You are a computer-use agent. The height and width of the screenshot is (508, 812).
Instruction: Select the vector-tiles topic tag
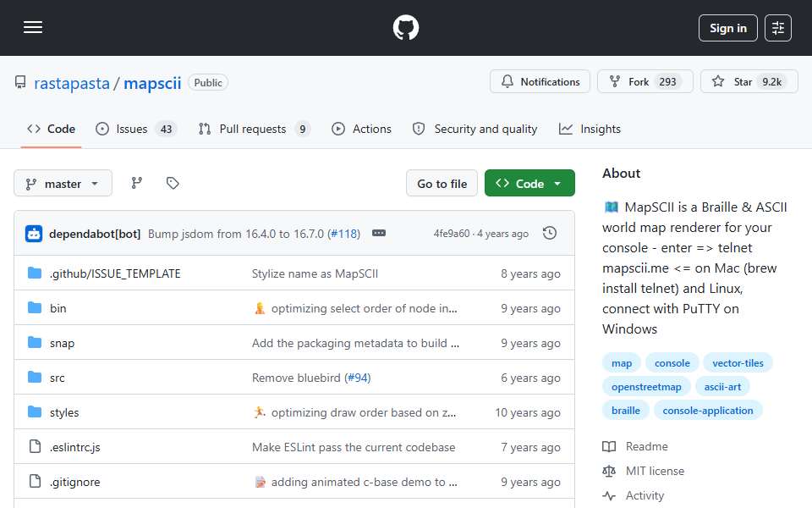[x=738, y=363]
